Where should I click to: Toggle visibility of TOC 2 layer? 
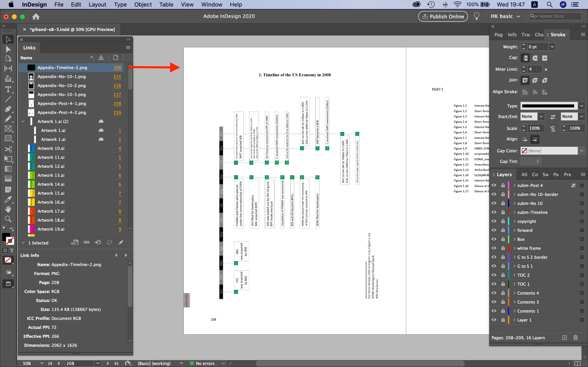tap(494, 275)
